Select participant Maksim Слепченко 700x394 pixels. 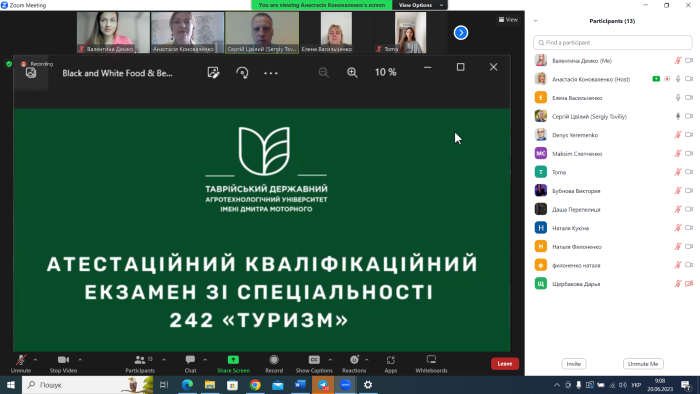pos(612,153)
